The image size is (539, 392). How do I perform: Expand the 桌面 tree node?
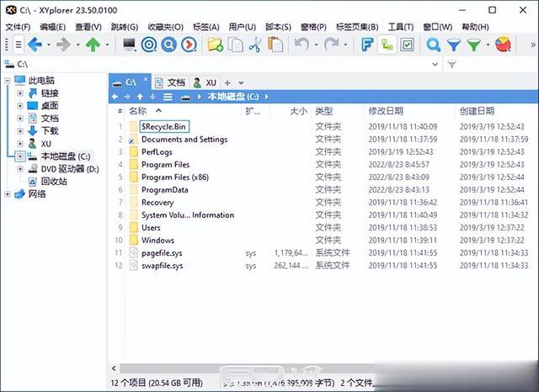coord(20,106)
